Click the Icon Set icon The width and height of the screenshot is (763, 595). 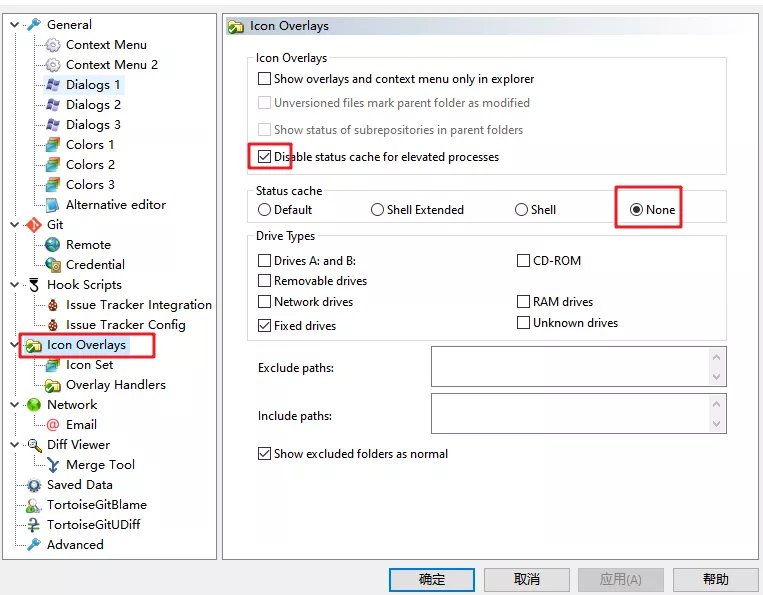53,365
